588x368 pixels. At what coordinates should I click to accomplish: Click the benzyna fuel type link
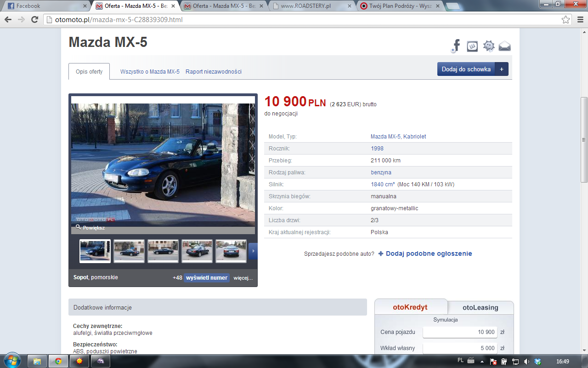pyautogui.click(x=381, y=172)
